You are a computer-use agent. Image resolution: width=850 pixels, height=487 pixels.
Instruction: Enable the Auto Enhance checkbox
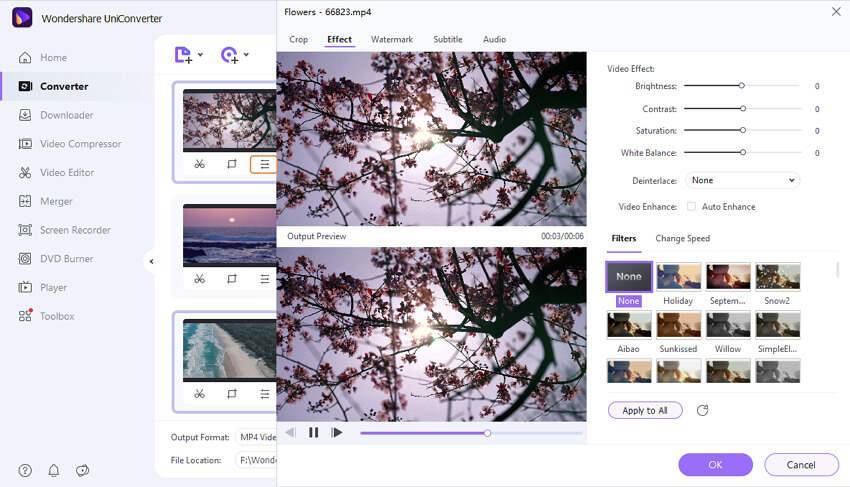click(x=691, y=207)
